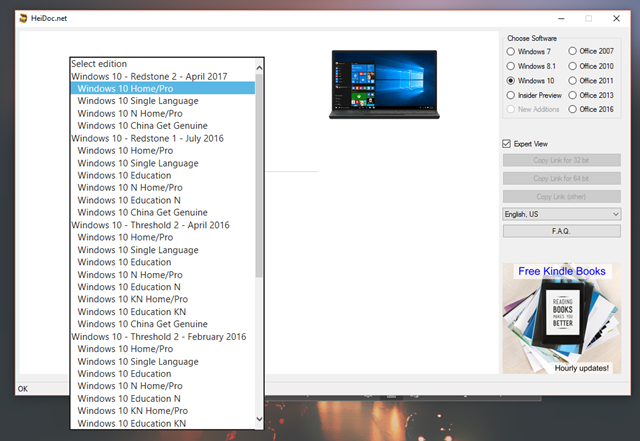Toggle the Expert View checkbox
This screenshot has height=441, width=640.
click(x=508, y=144)
